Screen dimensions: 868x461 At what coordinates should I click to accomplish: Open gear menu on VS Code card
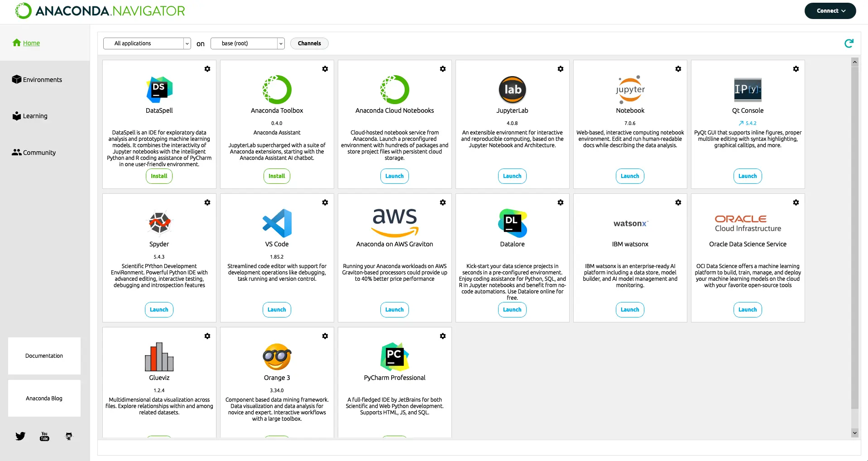325,202
